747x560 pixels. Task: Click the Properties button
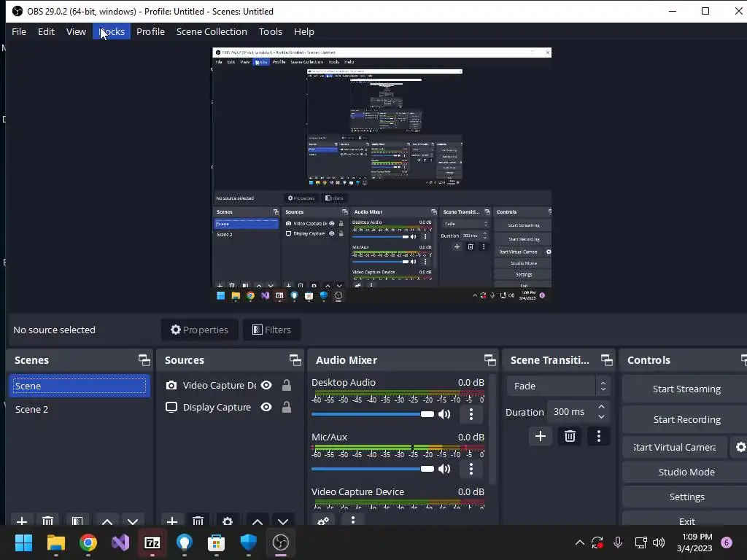200,330
